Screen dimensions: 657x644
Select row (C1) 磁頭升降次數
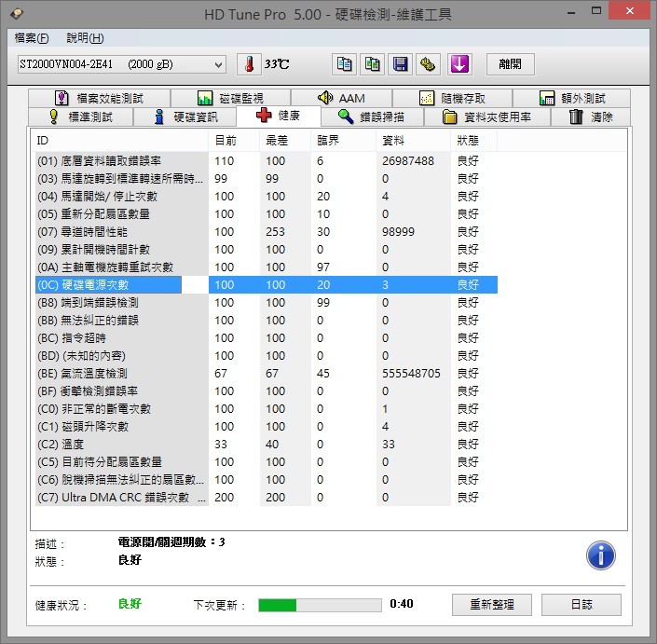[267, 427]
